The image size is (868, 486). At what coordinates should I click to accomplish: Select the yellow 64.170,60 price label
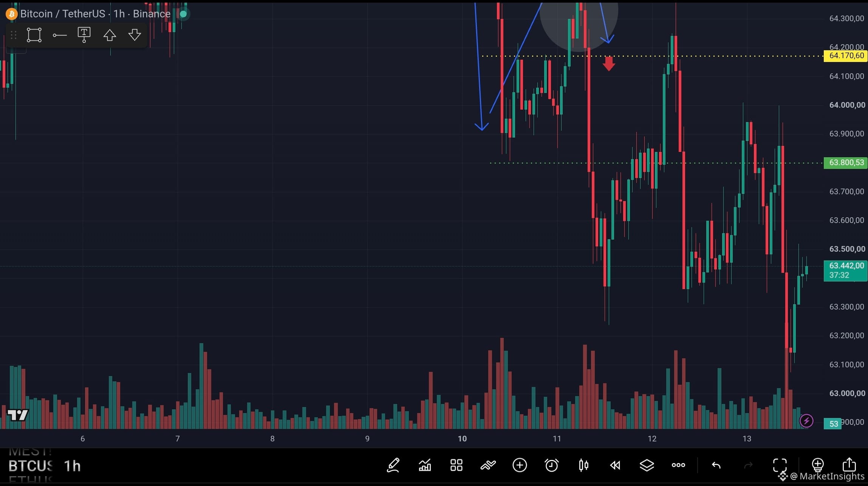click(x=846, y=56)
